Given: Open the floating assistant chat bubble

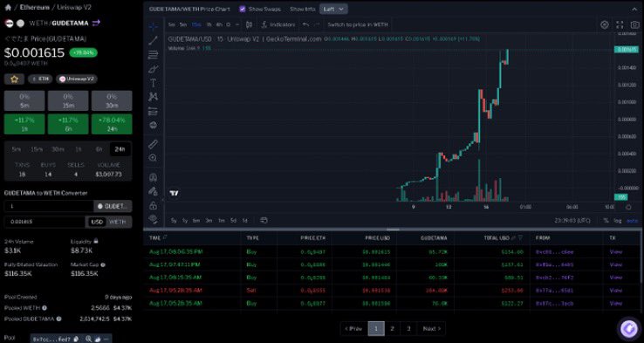Looking at the screenshot, I should 628,329.
